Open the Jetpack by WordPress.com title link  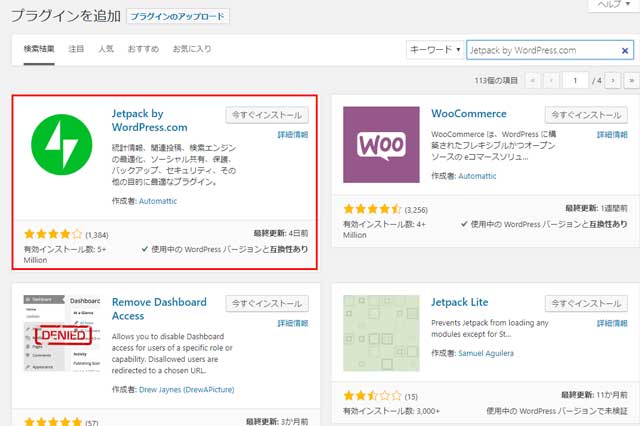click(x=149, y=120)
